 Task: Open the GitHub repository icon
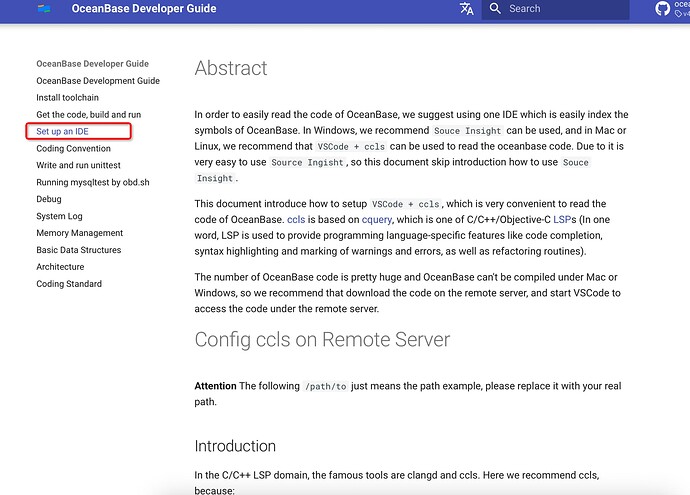[662, 8]
